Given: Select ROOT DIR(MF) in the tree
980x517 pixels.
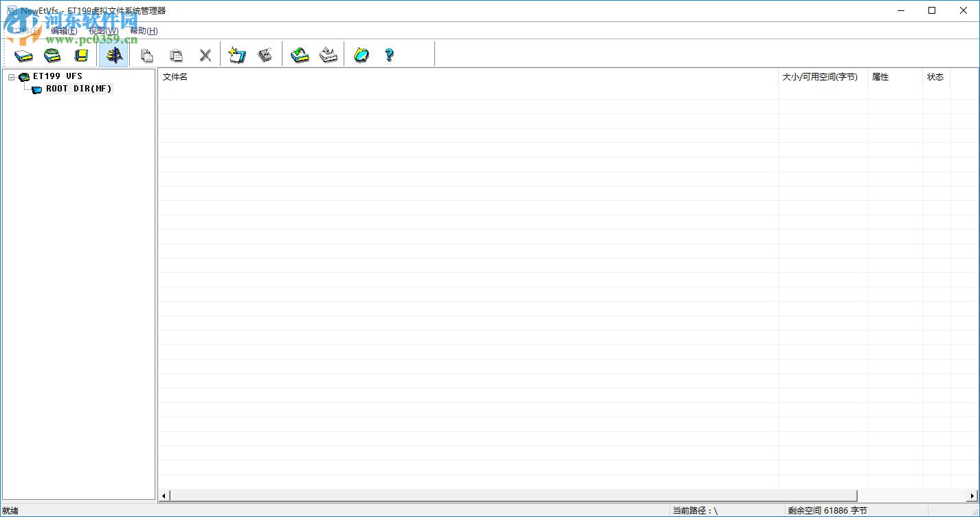Looking at the screenshot, I should pyautogui.click(x=78, y=89).
